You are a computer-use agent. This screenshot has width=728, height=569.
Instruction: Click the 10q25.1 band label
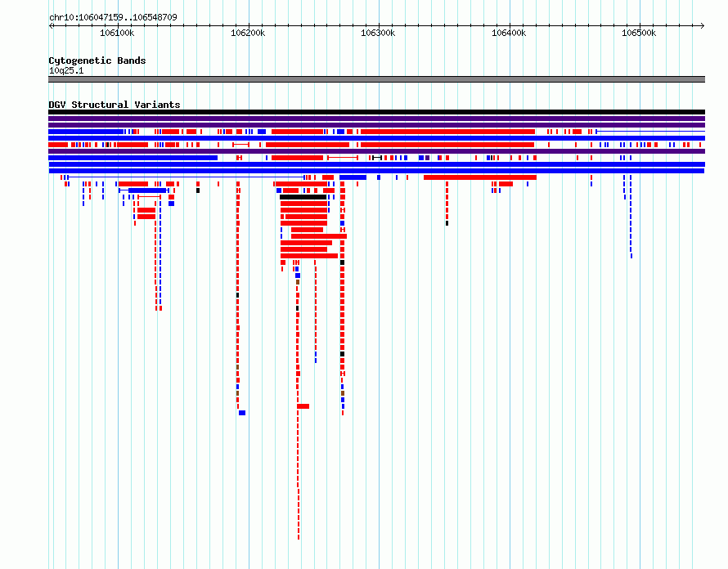tap(66, 70)
